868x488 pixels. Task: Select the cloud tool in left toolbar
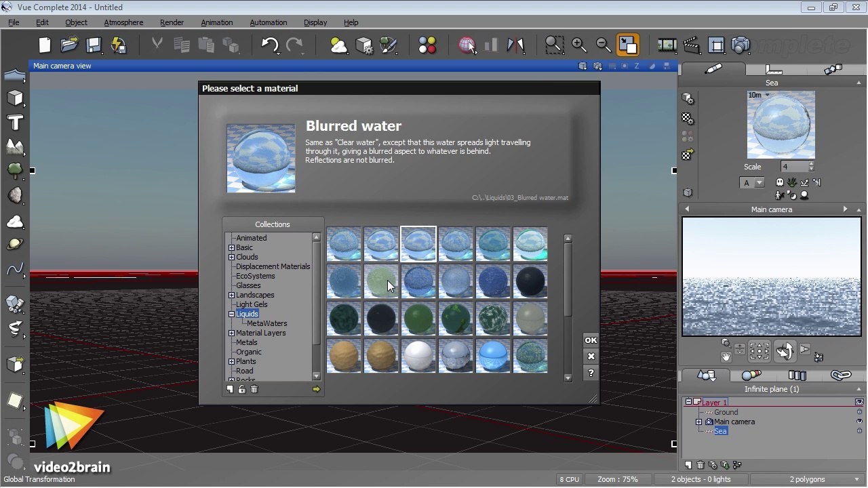[15, 221]
